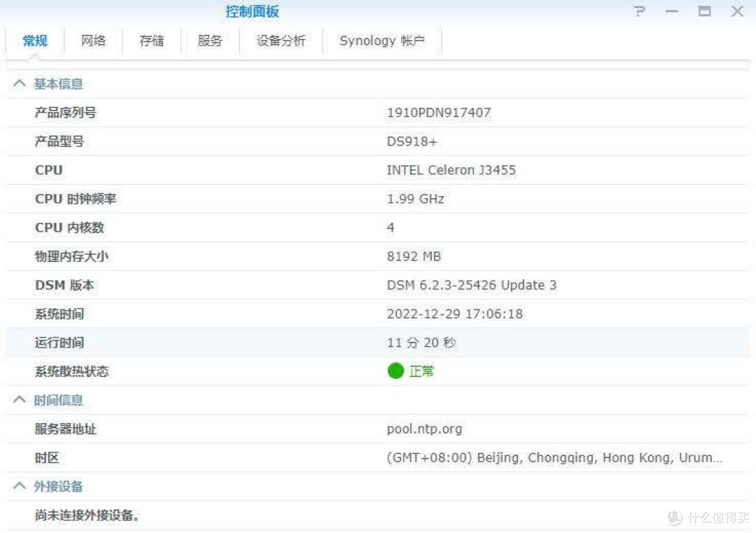Minimize the control panel window
This screenshot has width=756, height=533.
[x=672, y=12]
